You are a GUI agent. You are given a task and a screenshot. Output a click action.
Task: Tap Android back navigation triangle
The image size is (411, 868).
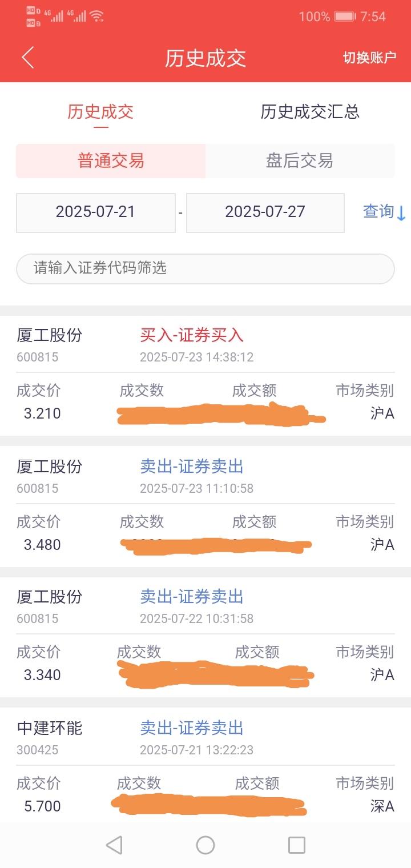(114, 845)
